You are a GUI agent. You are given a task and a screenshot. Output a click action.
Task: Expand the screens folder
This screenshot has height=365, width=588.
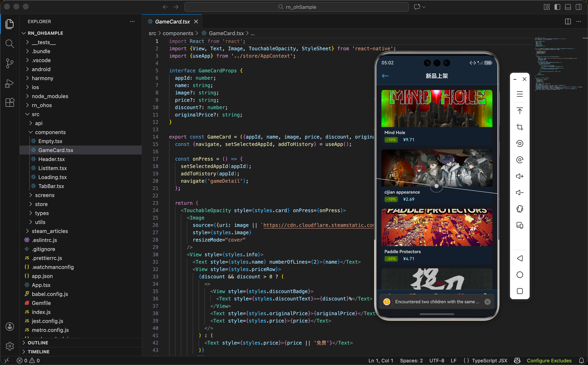(45, 195)
